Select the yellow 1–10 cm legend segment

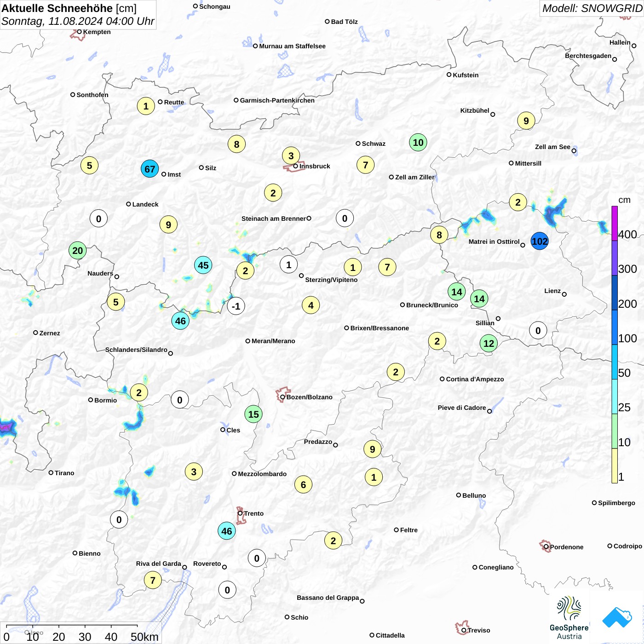click(615, 466)
